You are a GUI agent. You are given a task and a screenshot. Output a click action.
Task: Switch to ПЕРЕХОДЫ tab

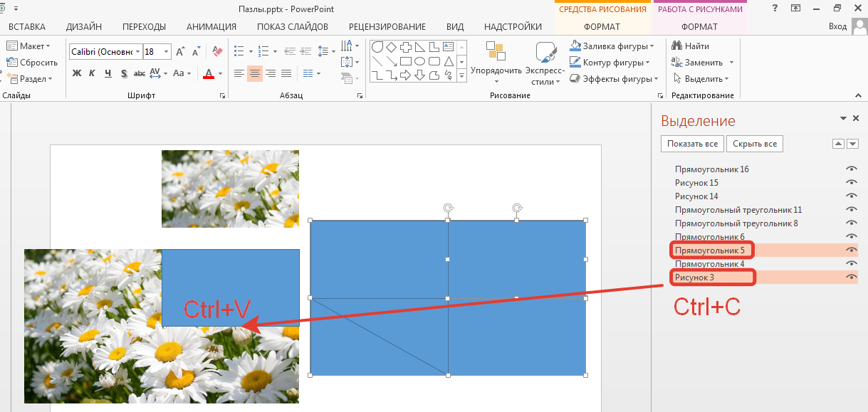click(x=145, y=27)
